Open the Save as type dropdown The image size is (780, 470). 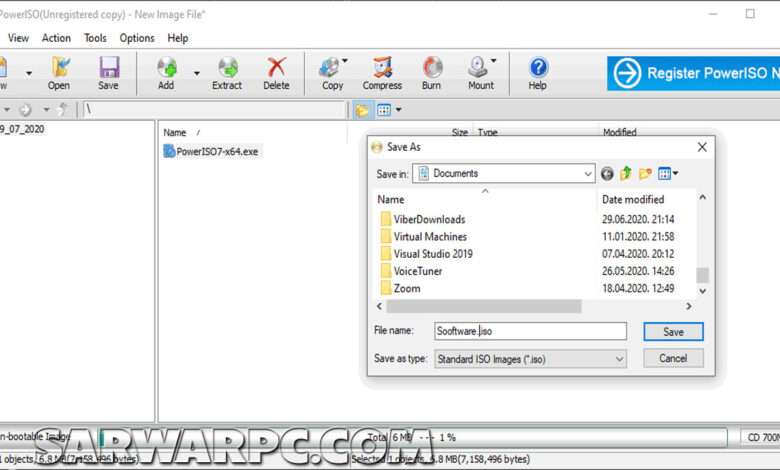coord(530,359)
